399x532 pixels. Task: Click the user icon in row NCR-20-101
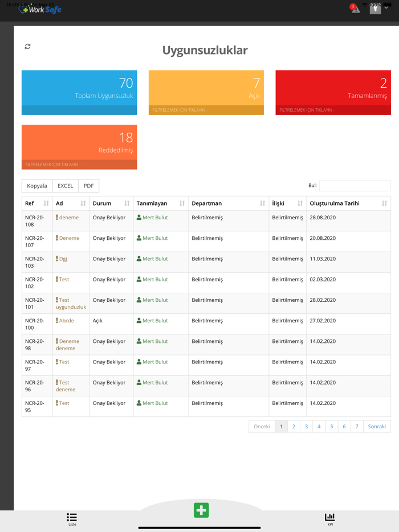click(x=139, y=300)
